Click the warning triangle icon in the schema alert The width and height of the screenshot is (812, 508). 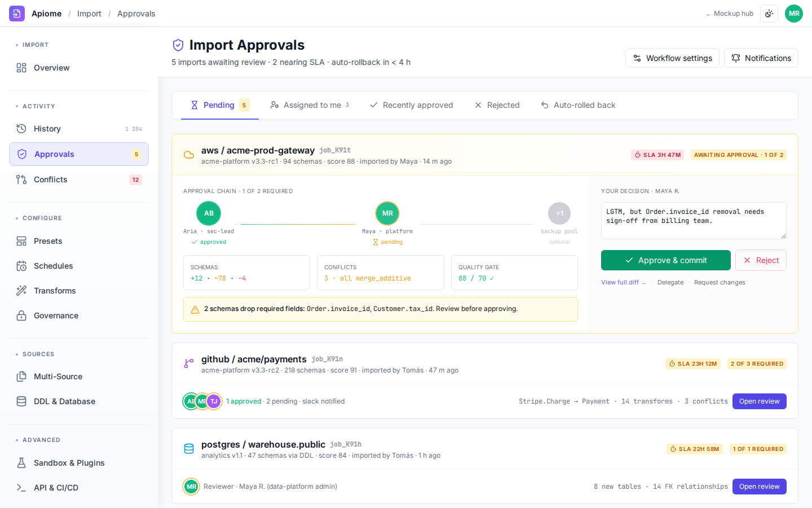pos(195,309)
